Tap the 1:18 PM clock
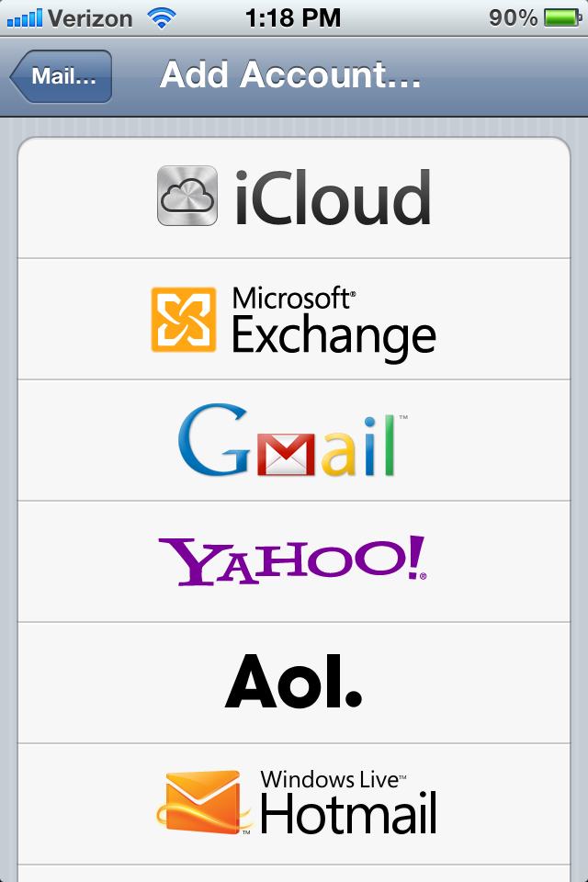This screenshot has width=588, height=882. (x=293, y=18)
